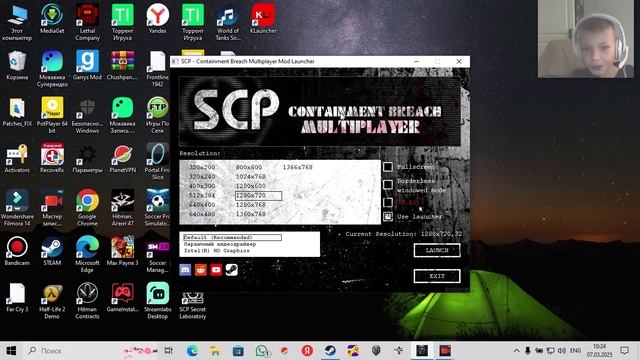
Task: Uncheck the Use launcher checkbox
Action: coord(388,216)
